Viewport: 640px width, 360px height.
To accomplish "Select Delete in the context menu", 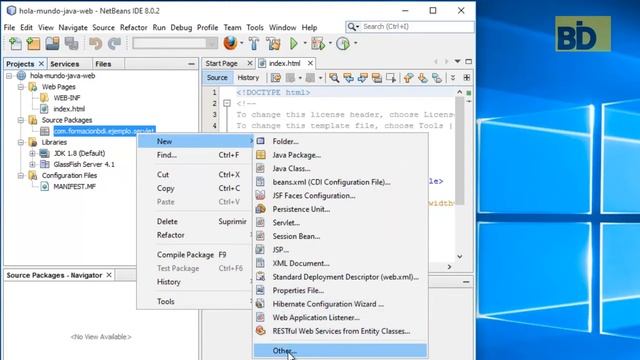I will (x=195, y=221).
